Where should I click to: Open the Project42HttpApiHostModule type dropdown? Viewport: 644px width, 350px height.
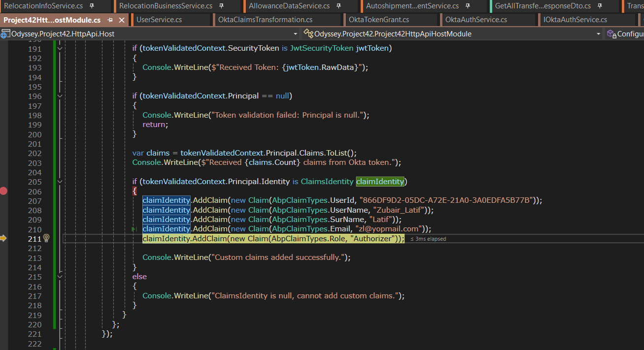[x=598, y=34]
